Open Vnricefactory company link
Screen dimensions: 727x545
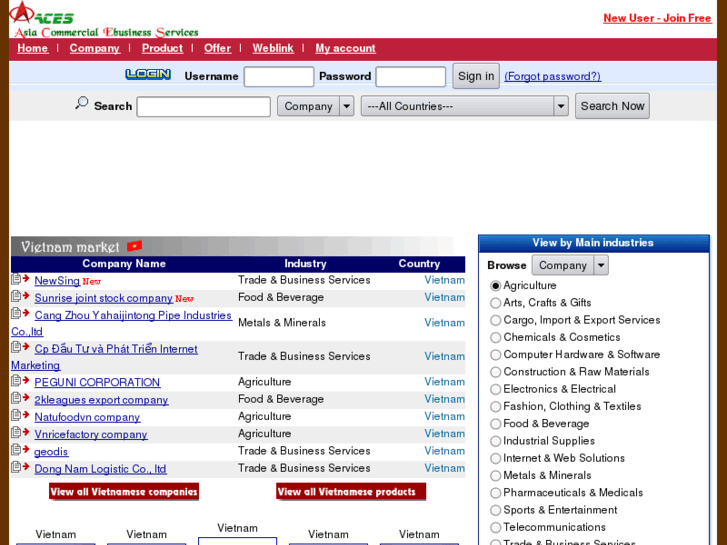[91, 434]
